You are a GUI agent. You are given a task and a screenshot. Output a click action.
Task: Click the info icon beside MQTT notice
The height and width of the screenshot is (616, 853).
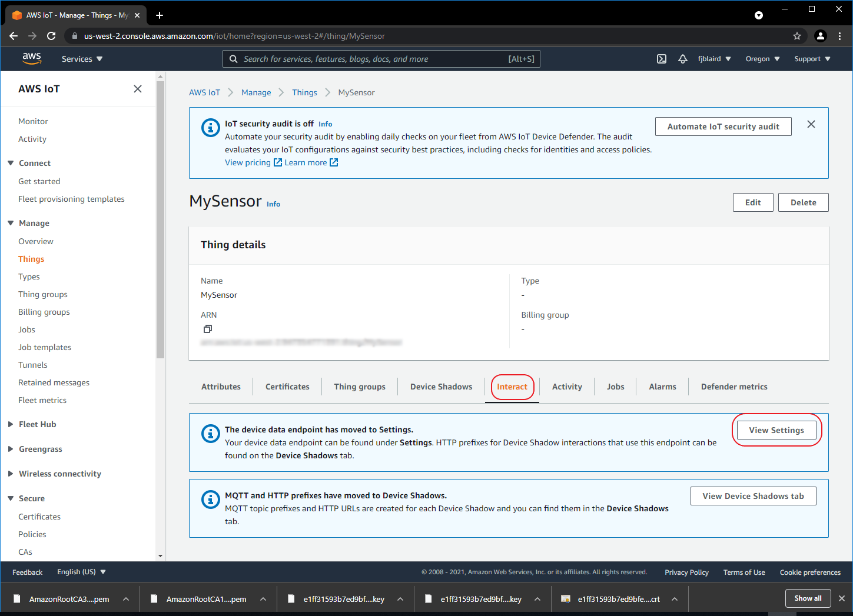[210, 500]
